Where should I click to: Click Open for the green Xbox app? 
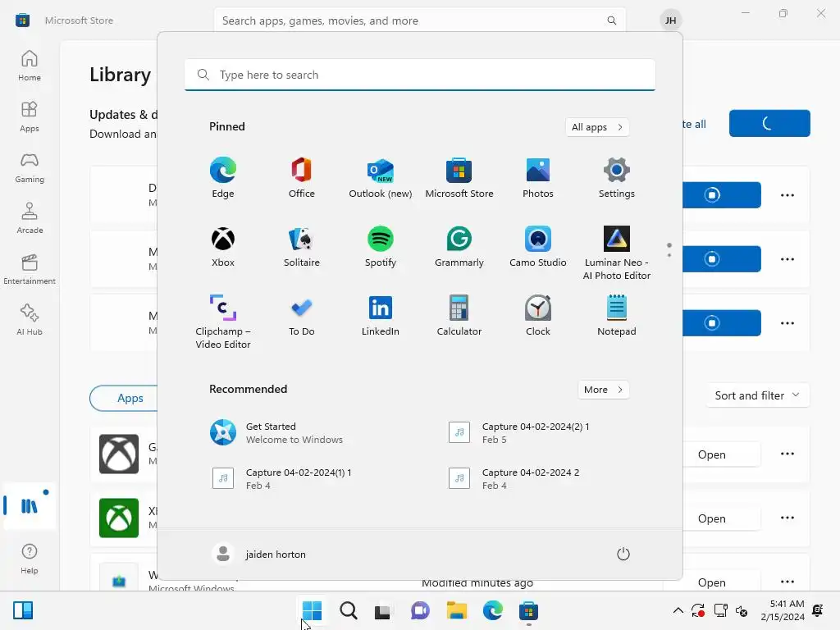[x=711, y=518]
